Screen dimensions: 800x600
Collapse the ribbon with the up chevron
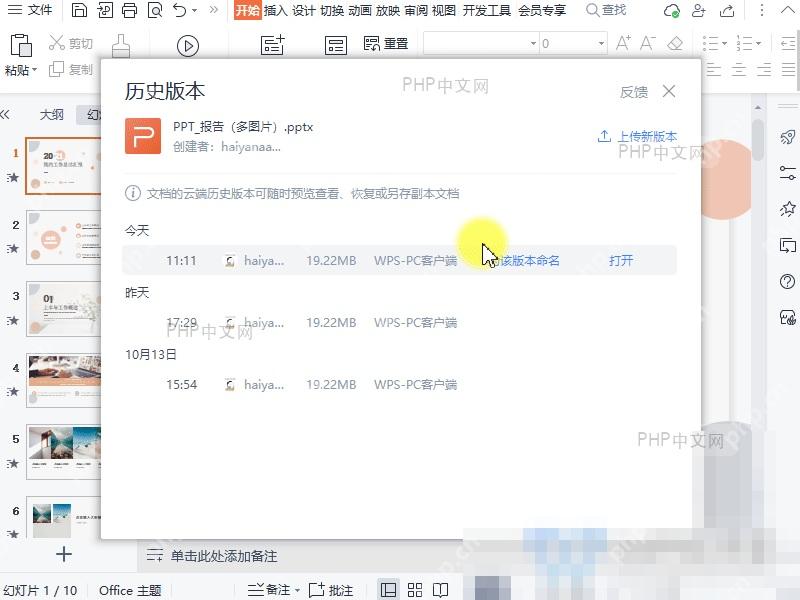(787, 10)
